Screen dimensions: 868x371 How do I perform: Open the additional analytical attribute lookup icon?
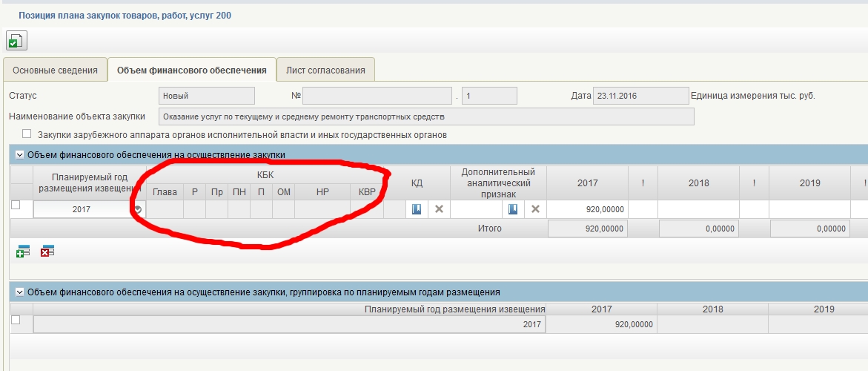pos(512,209)
